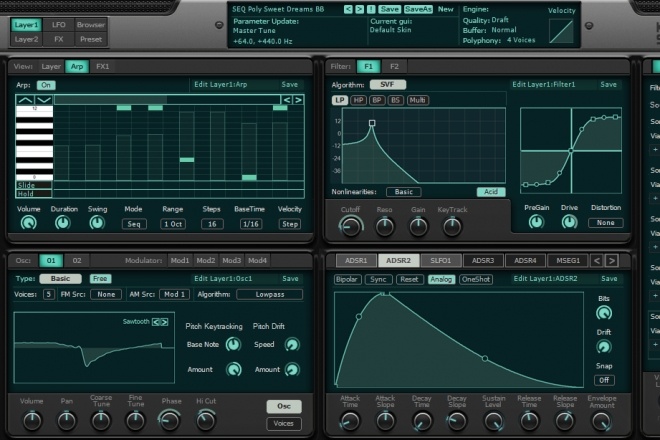Click the modulator tabs scroll-left arrow

pyautogui.click(x=596, y=261)
